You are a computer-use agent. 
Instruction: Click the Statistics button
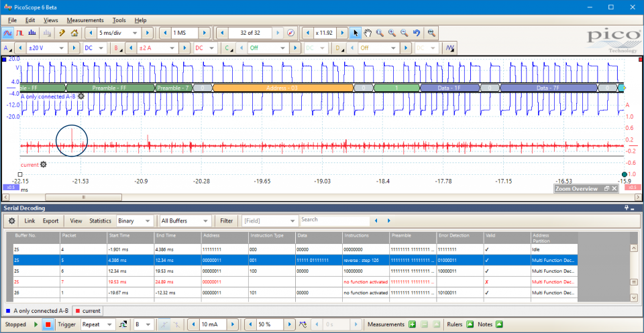pyautogui.click(x=101, y=220)
